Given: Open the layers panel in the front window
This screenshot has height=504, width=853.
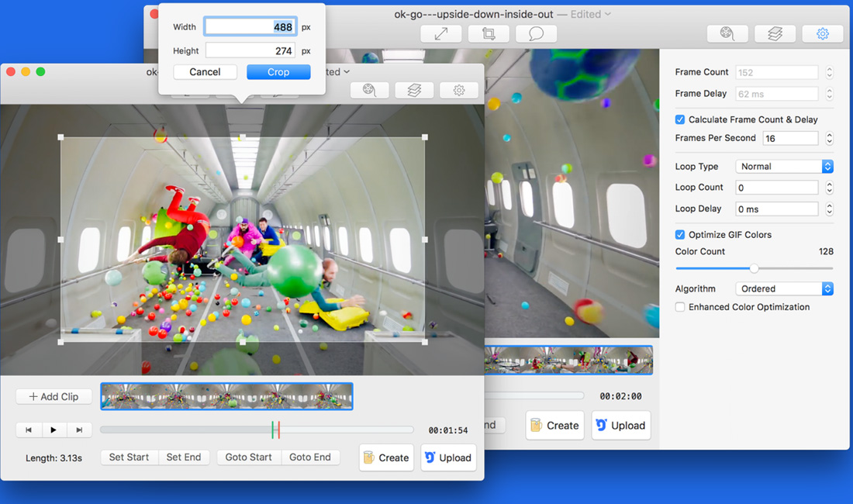Looking at the screenshot, I should click(414, 91).
